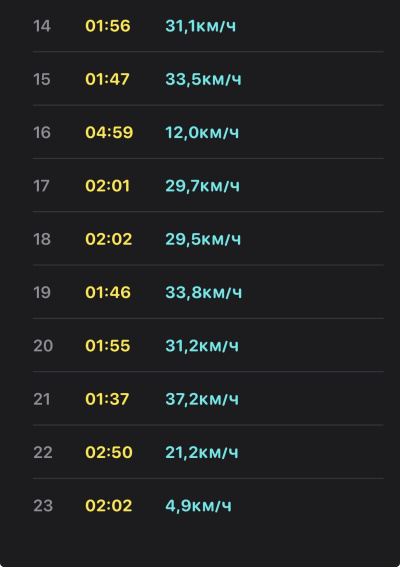Click the 04:59 time in row 16
Image resolution: width=400 pixels, height=567 pixels.
(109, 132)
